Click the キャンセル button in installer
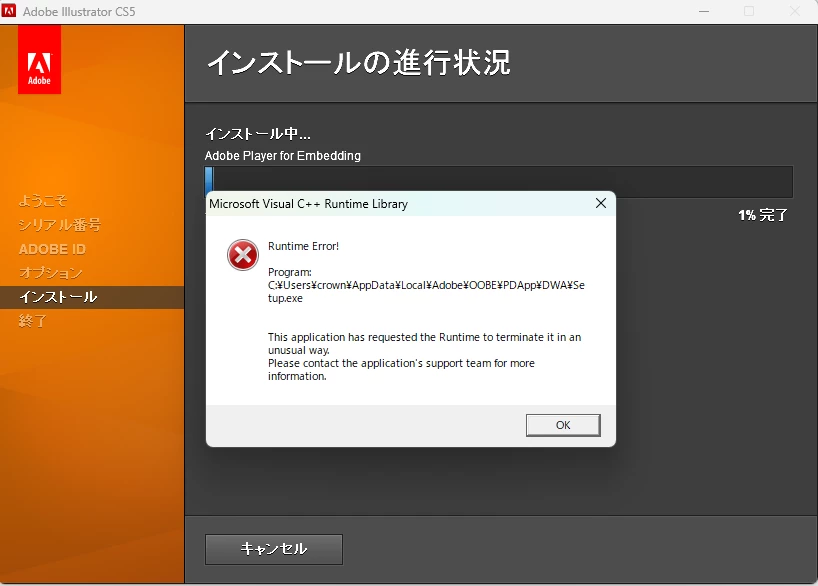 [x=274, y=549]
